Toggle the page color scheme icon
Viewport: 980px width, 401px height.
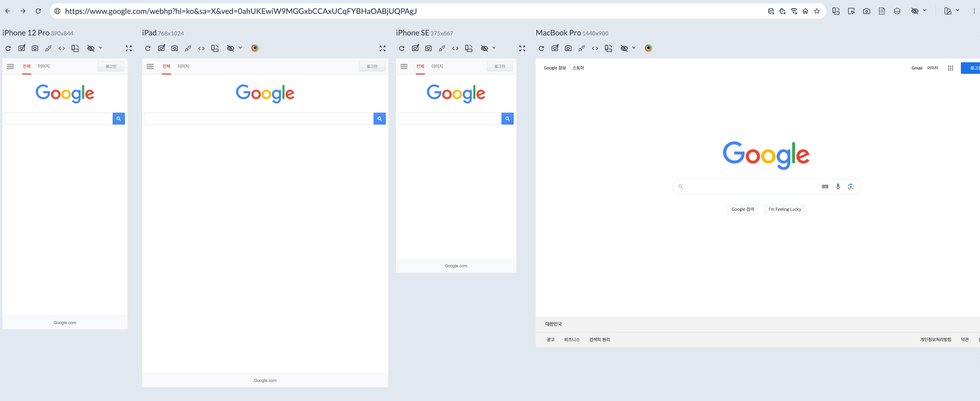pyautogui.click(x=881, y=11)
